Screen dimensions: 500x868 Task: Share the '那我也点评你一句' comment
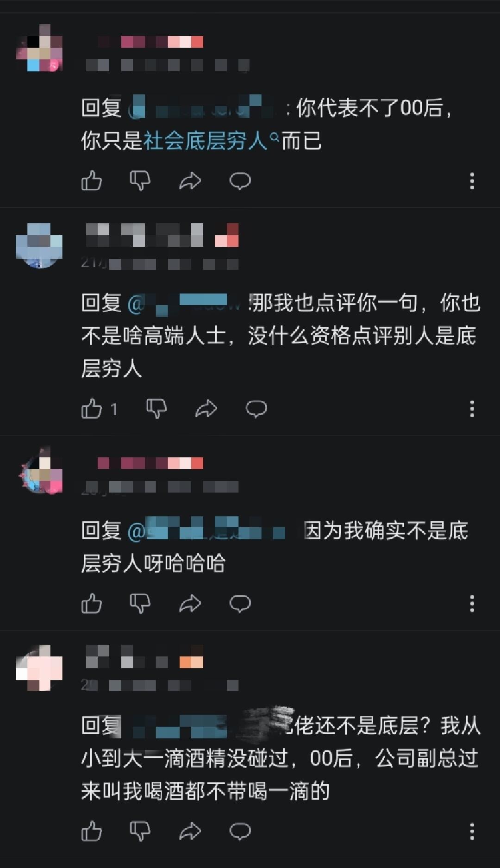tap(206, 409)
